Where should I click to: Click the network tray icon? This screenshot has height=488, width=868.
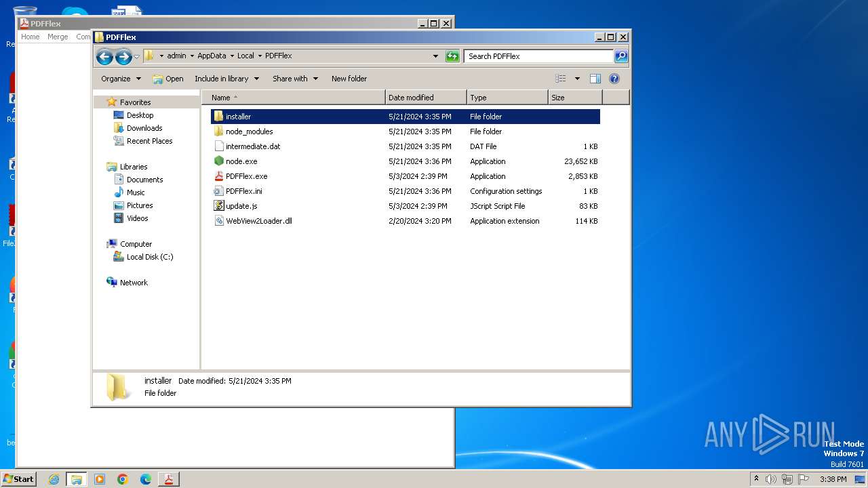click(787, 479)
